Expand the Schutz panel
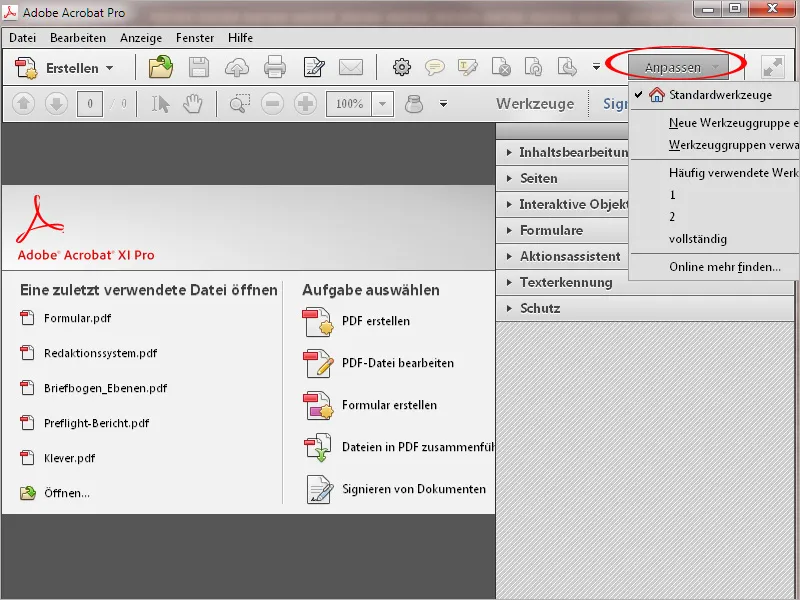The width and height of the screenshot is (800, 600). coord(645,308)
